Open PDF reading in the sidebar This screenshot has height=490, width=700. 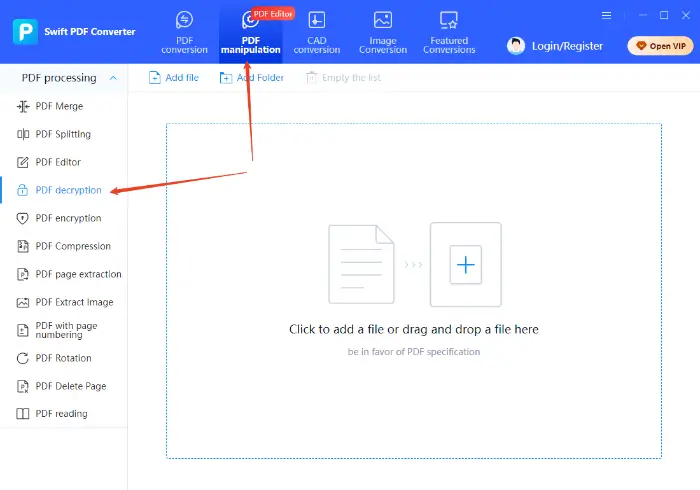coord(63,414)
